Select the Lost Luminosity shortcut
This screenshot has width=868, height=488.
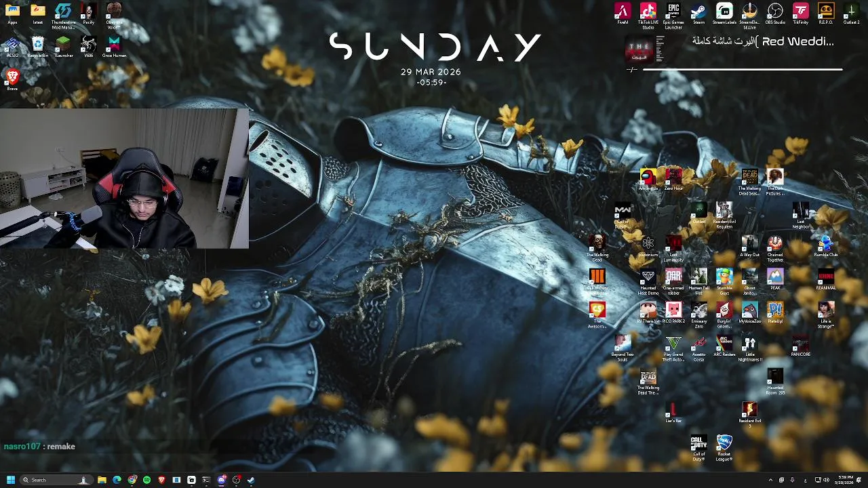[673, 249]
